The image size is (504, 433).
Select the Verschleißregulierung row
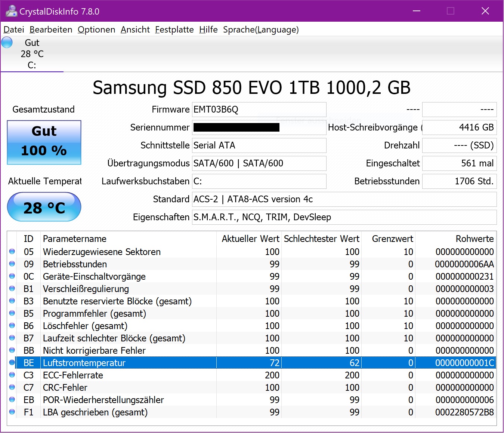[x=252, y=289]
